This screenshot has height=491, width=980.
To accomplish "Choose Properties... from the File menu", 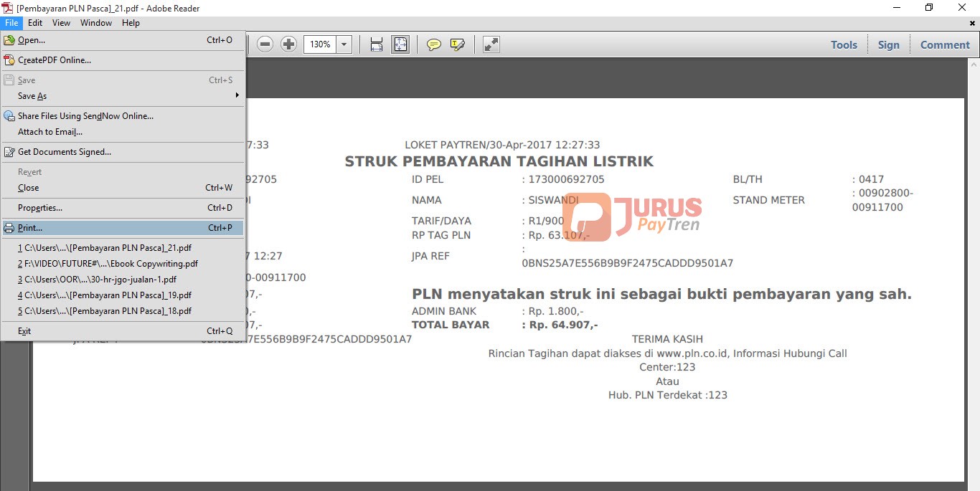I will (x=123, y=208).
